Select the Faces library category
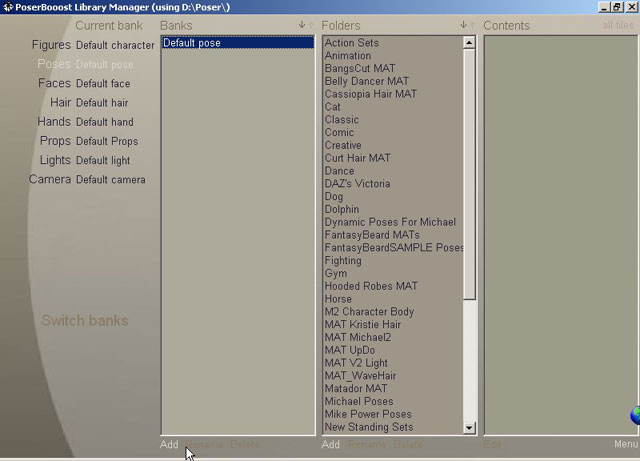Screen dimensions: 640x461 [x=54, y=83]
